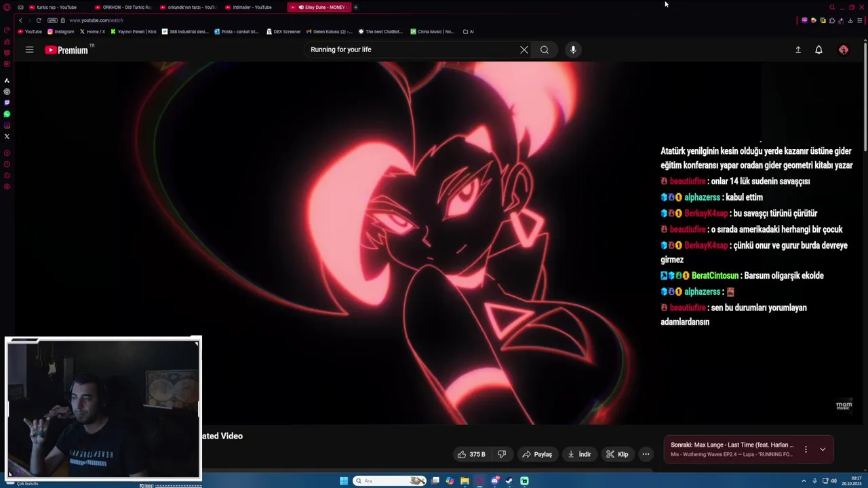Open the YouTube bookmark
The width and height of the screenshot is (868, 488).
[x=30, y=32]
